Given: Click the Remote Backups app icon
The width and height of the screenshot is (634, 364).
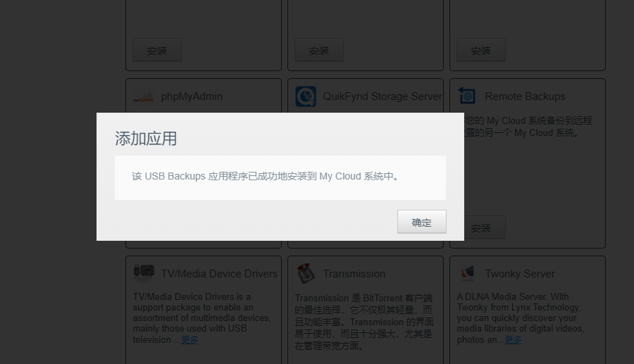Looking at the screenshot, I should coord(467,96).
